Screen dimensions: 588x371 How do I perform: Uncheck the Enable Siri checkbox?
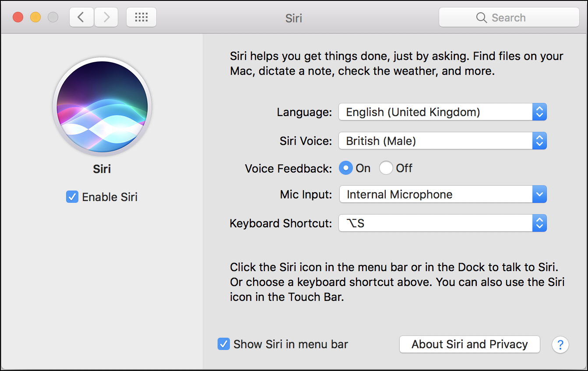72,197
